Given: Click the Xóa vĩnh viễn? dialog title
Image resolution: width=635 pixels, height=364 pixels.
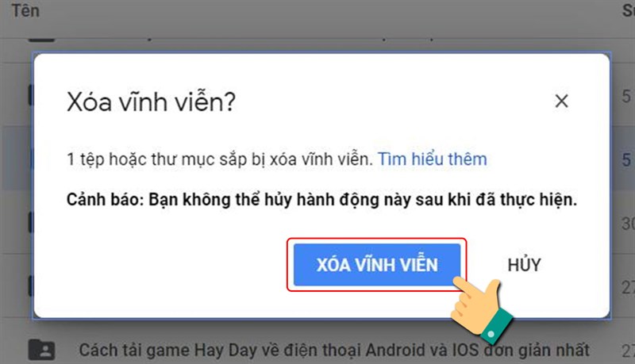Looking at the screenshot, I should pyautogui.click(x=151, y=102).
